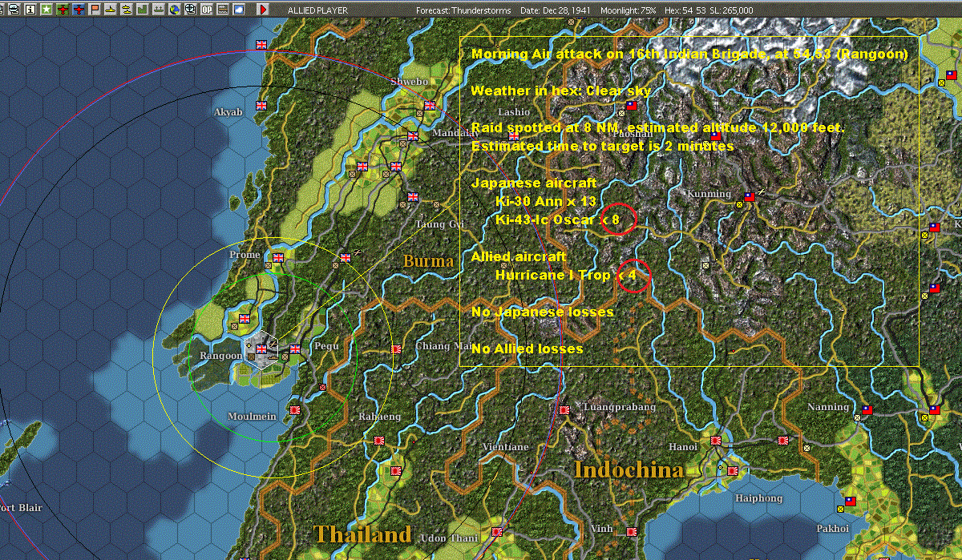Select the British flag base above Taung Gyi
The height and width of the screenshot is (560, 962).
413,197
